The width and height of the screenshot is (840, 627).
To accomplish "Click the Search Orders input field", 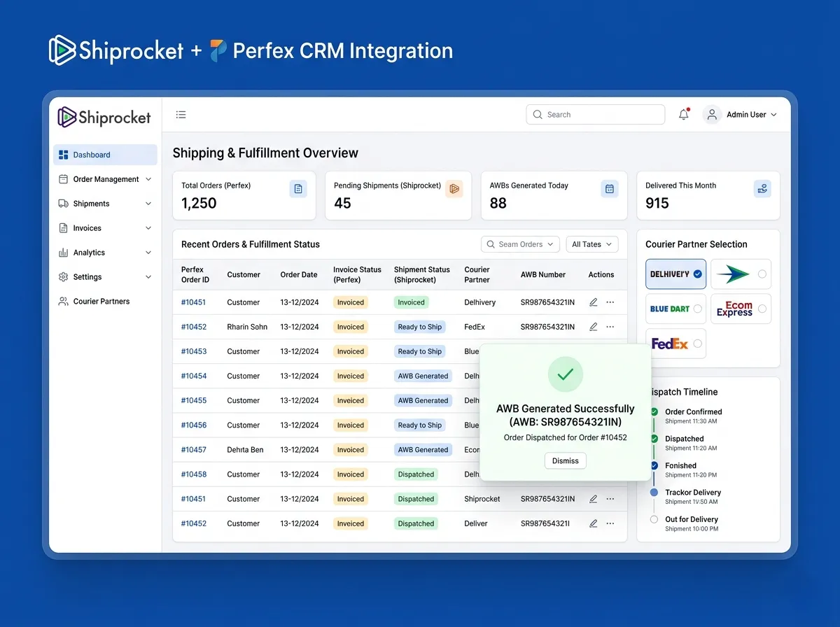I will click(x=520, y=244).
